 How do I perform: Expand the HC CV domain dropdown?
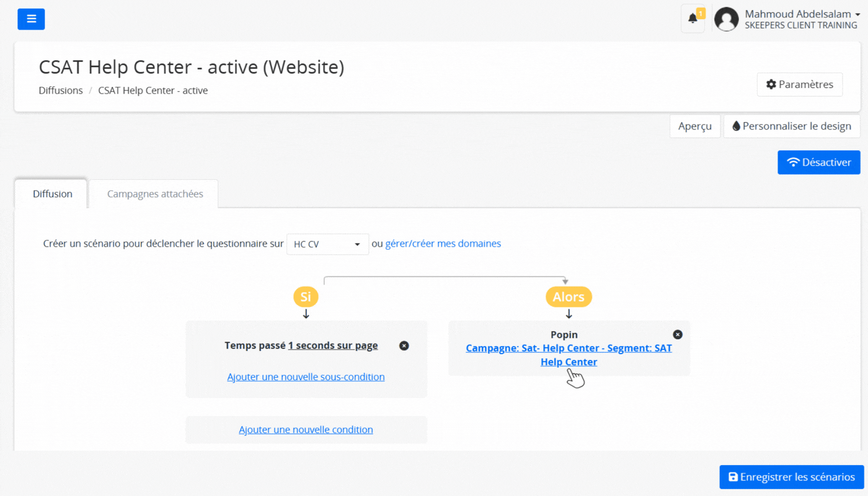(327, 244)
